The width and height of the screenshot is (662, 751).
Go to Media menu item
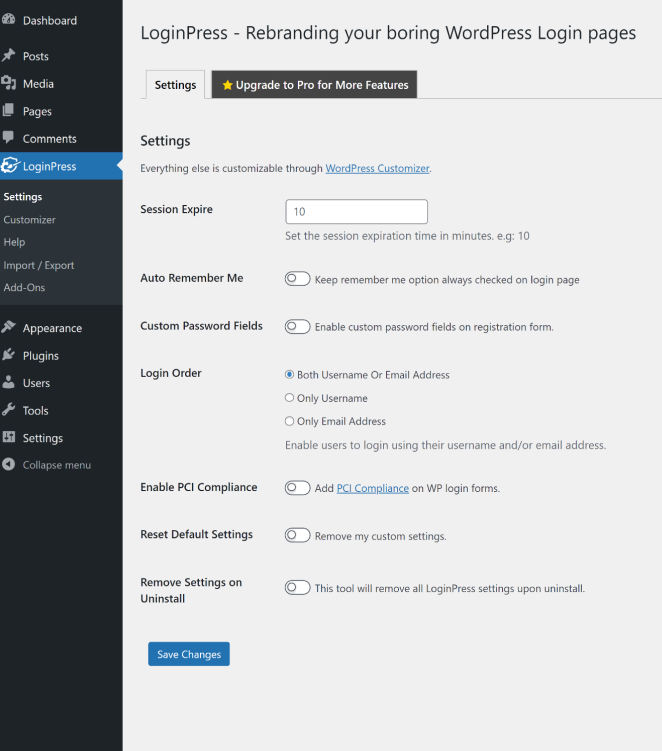pos(61,84)
